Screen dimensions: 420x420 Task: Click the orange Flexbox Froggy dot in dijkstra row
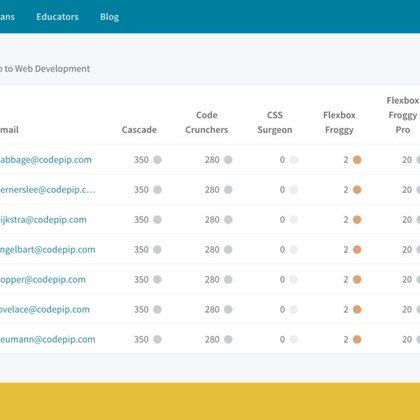tap(357, 220)
